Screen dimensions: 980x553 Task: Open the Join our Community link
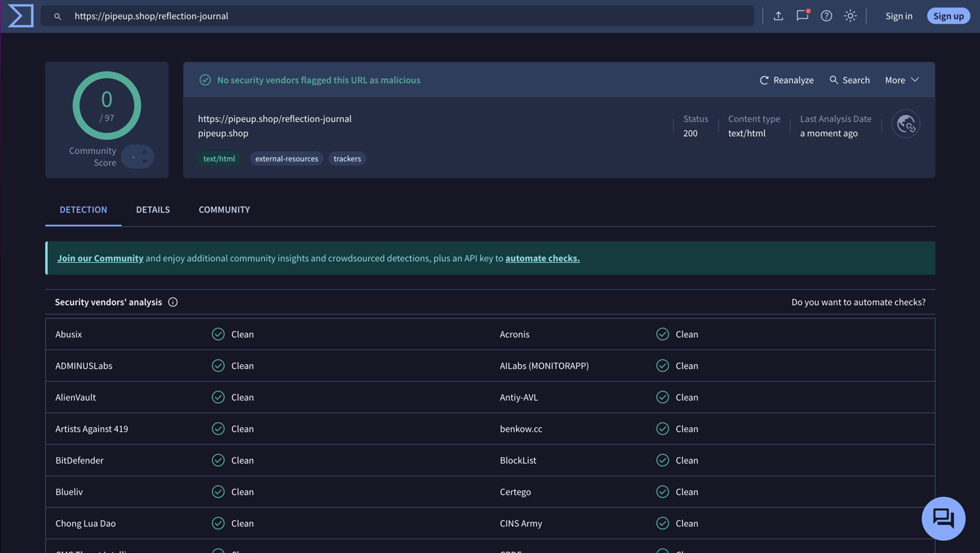pos(100,258)
